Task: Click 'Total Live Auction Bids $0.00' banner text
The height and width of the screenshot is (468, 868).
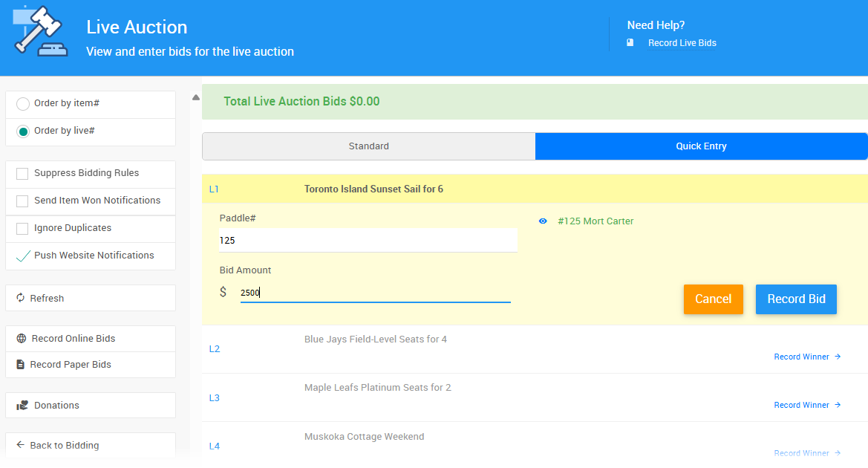Action: pos(301,101)
